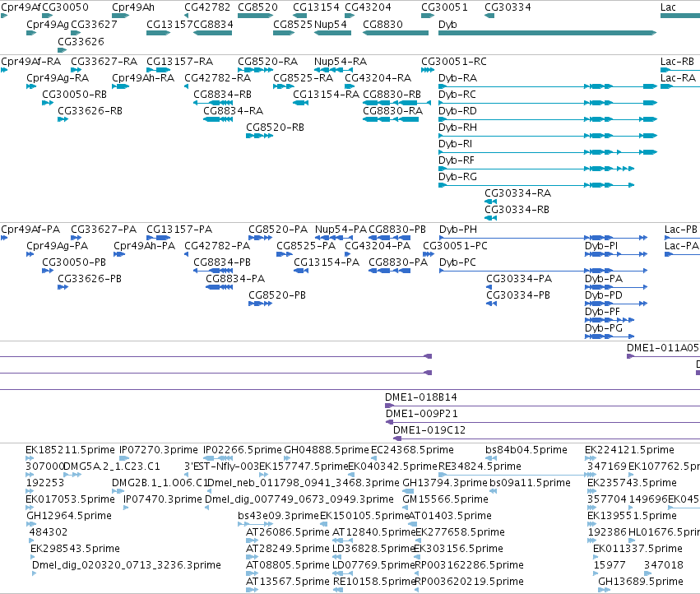
Task: Click the DME1-019C12 clone label
Action: 429,430
